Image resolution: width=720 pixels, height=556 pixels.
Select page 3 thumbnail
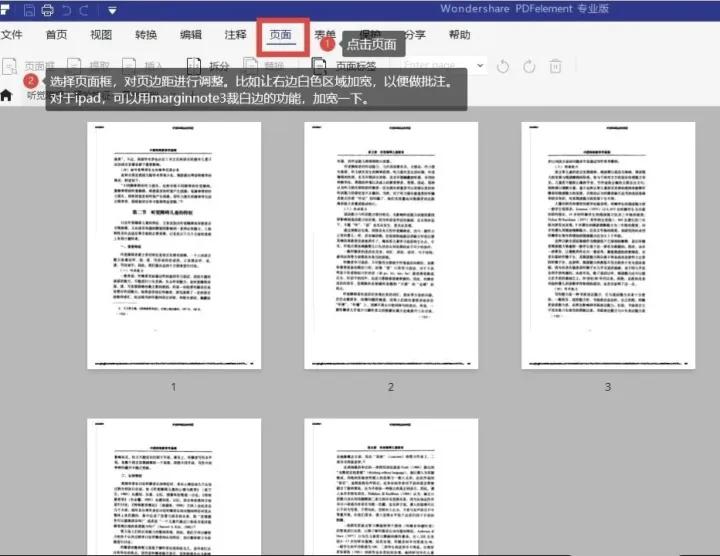tap(608, 245)
